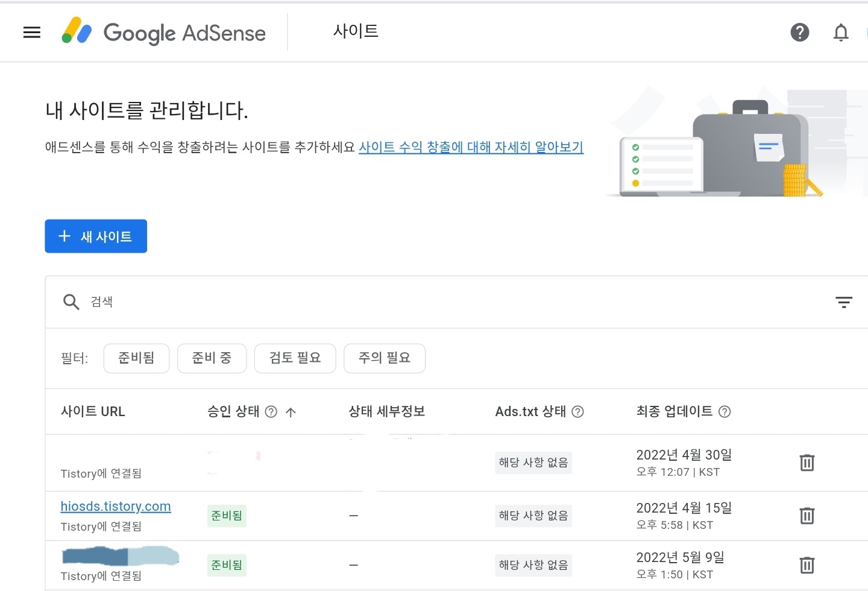The width and height of the screenshot is (868, 591).
Task: Click Tistory에 연결됨 under hiosds.tistory.com
Action: (101, 526)
